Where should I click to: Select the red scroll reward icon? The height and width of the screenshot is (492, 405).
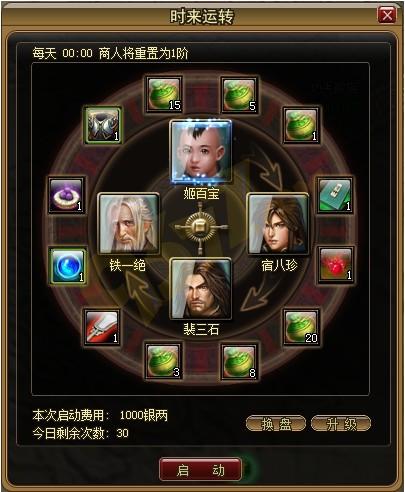click(102, 327)
